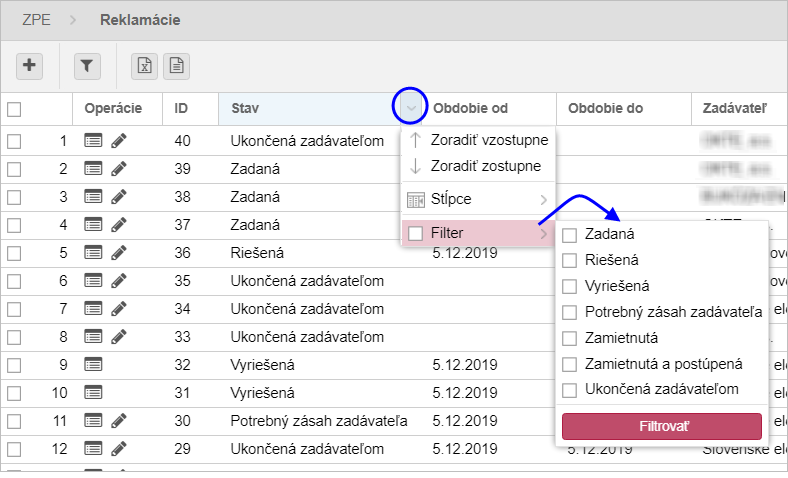Screen dimensions: 788x478
Task: Expand the Stĺpce submenu
Action: [x=477, y=199]
